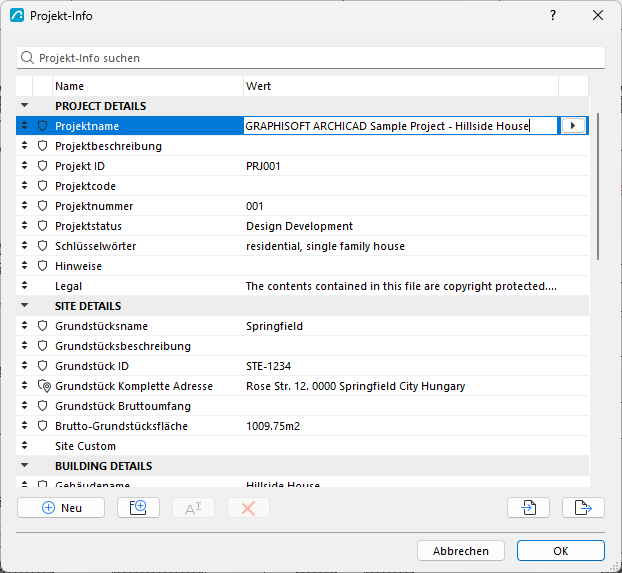This screenshot has width=622, height=573.
Task: Click the location shield icon beside Grundstück Komplette Adresse
Action: tap(44, 386)
